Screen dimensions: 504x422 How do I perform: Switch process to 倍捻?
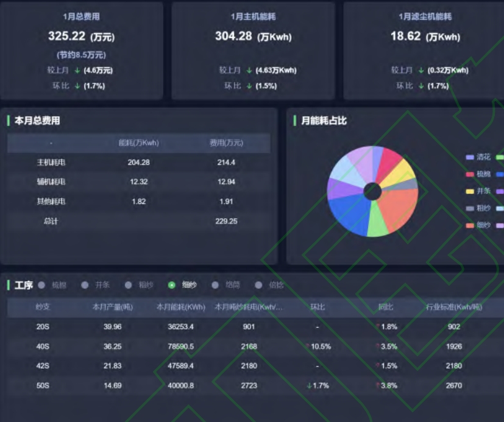[258, 285]
